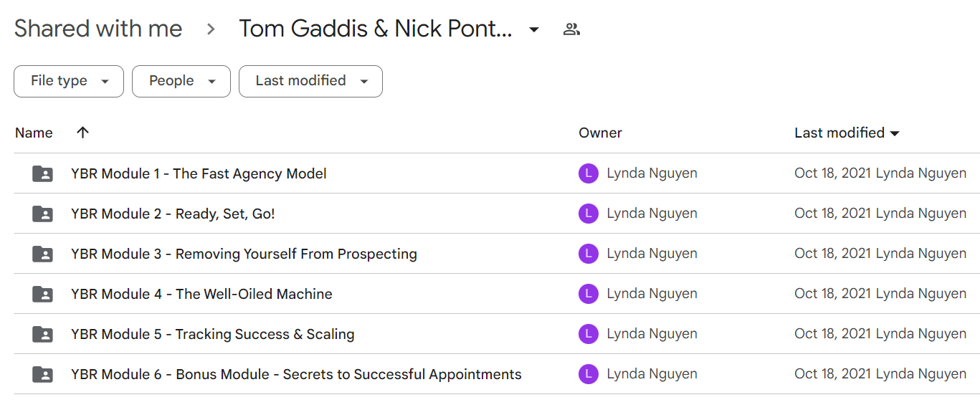Click the shared folder icon for YBR Module 6
The width and height of the screenshot is (980, 420).
coord(43,374)
